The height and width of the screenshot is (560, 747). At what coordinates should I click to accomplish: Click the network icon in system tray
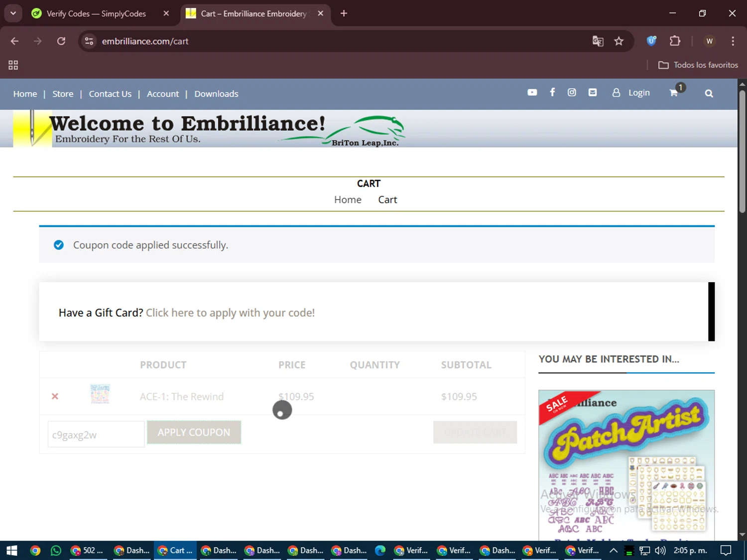[644, 550]
